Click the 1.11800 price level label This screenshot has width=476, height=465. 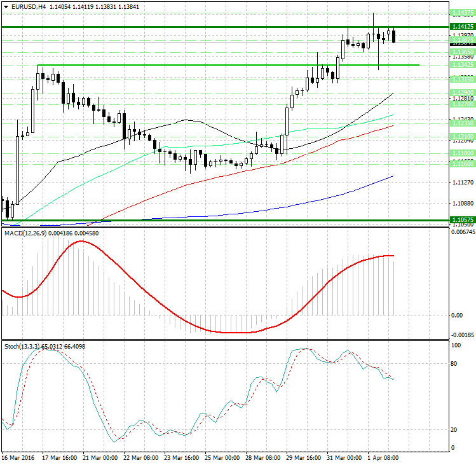pos(463,153)
